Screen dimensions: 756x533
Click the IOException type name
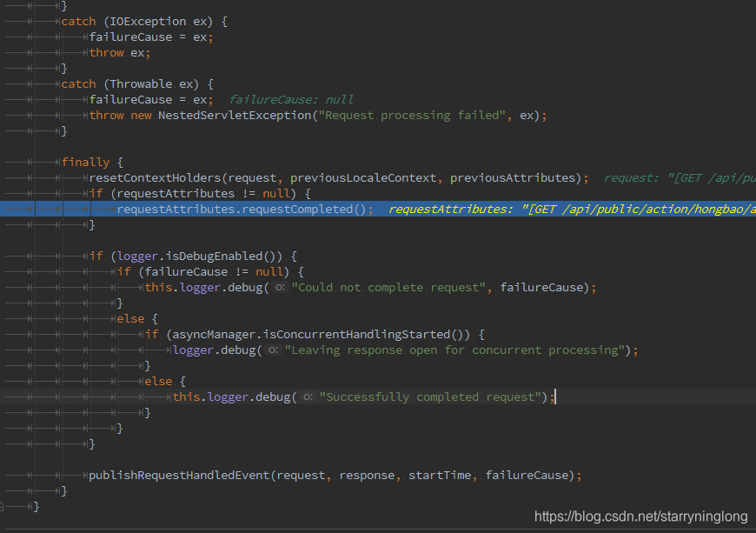pyautogui.click(x=148, y=22)
